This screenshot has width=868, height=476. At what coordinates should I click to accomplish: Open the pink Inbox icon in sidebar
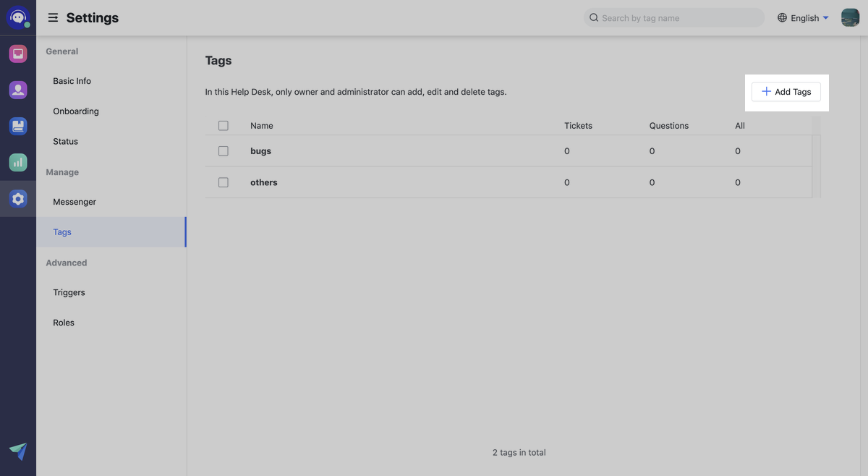pos(17,53)
